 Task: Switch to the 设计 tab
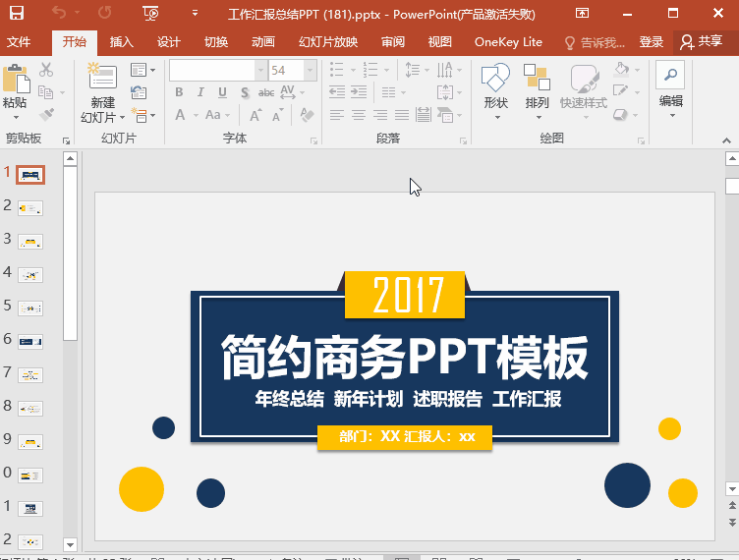(x=168, y=42)
